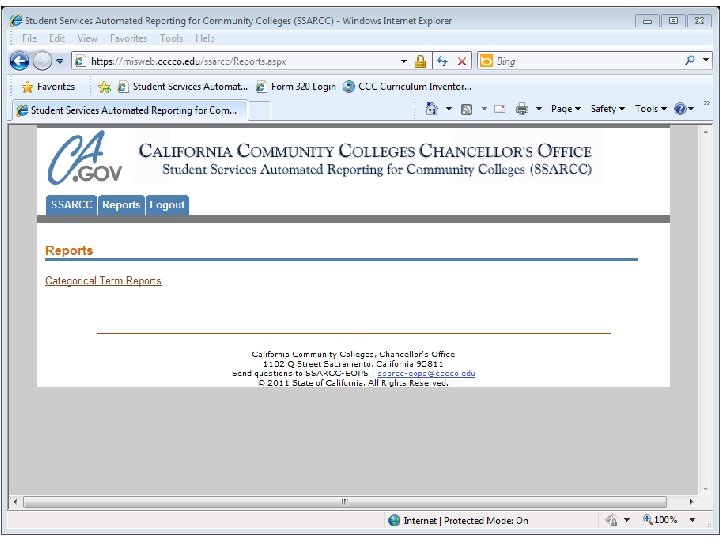Click the ssarcc-eops email link
This screenshot has height=540, width=720.
pyautogui.click(x=426, y=373)
